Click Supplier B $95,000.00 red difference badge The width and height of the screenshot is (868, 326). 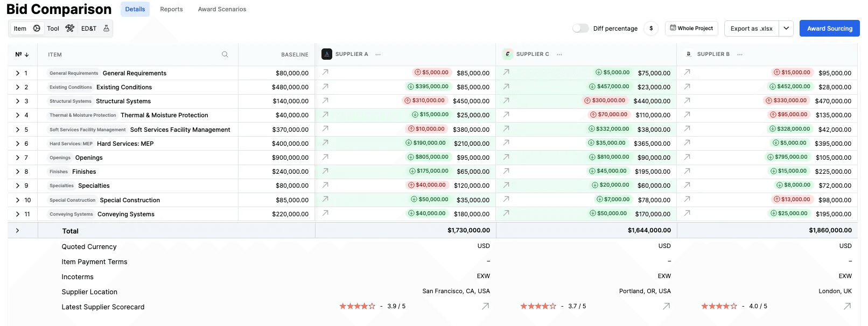point(789,115)
